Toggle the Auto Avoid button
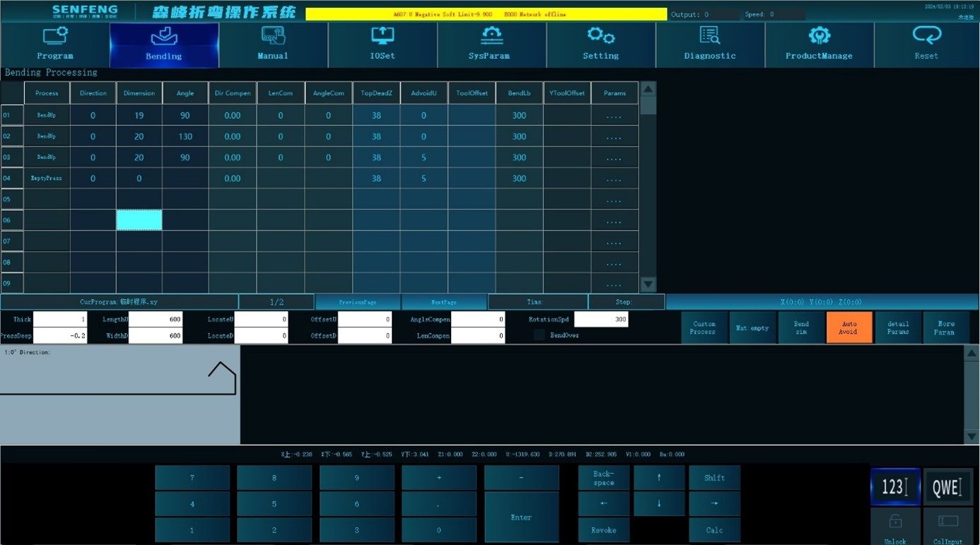 [x=849, y=327]
